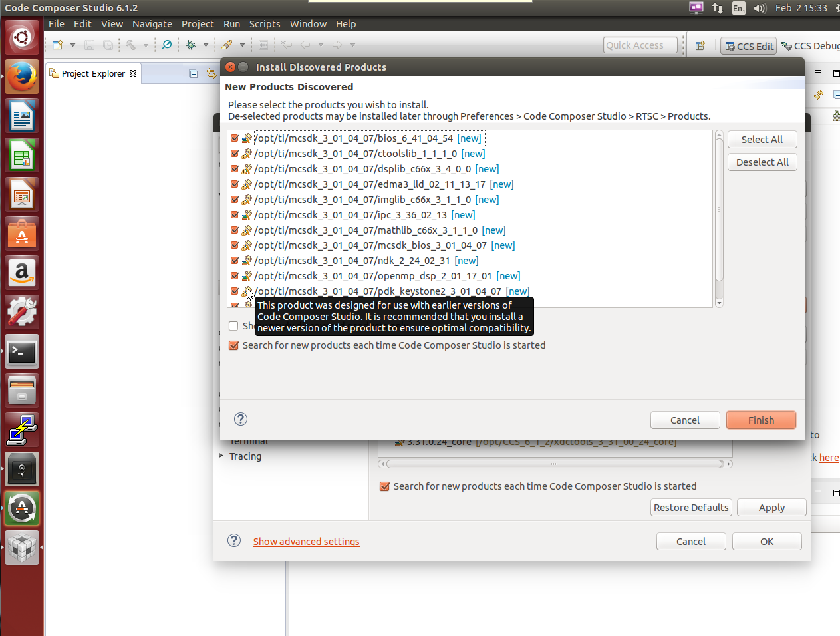Expand the Tracing preferences tree node
Viewport: 840px width, 636px height.
coord(221,456)
